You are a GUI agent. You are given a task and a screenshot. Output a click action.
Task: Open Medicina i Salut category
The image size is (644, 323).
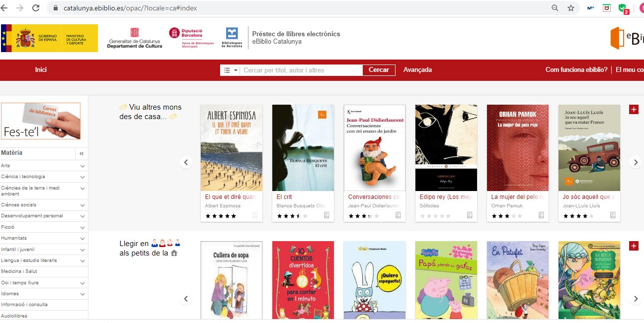[19, 271]
